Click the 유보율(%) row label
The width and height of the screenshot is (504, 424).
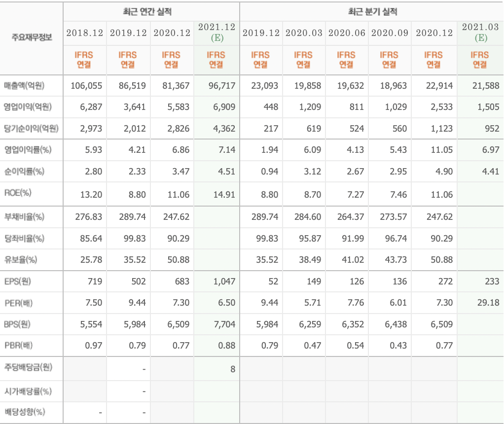21,259
